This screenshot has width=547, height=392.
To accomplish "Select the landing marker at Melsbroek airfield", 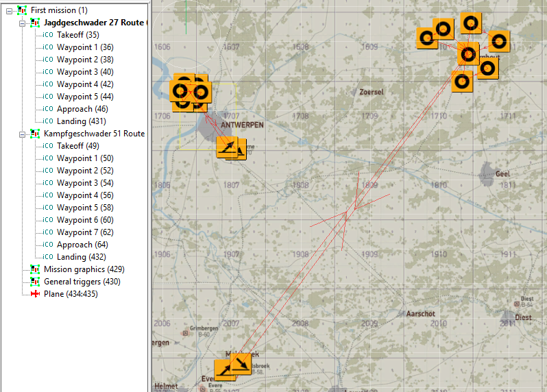I will (x=241, y=364).
